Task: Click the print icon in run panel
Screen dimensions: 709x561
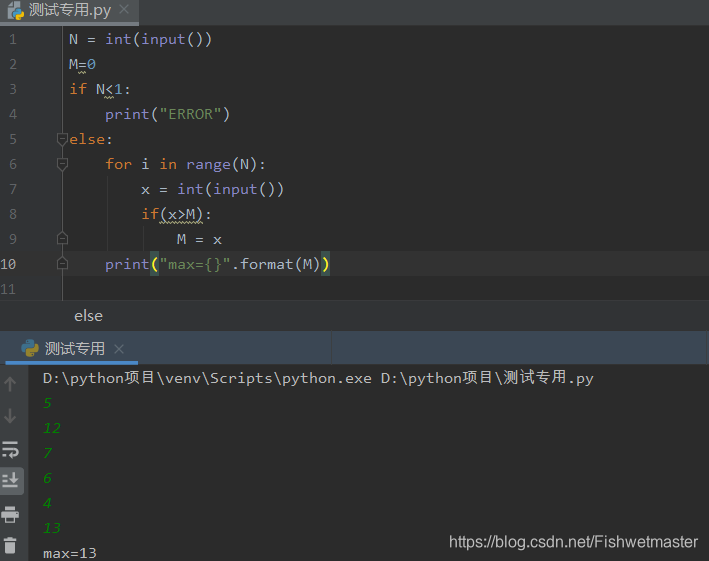Action: pyautogui.click(x=10, y=514)
